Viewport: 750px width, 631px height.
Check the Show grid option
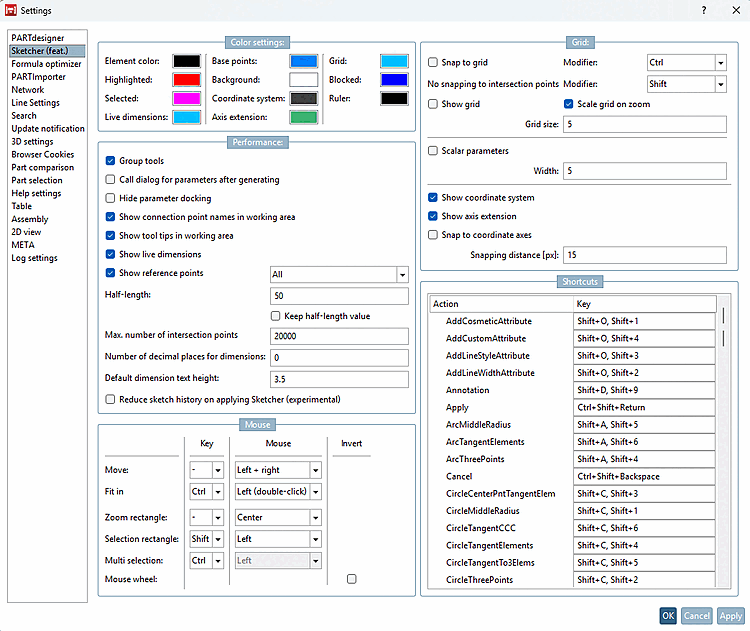pos(433,104)
